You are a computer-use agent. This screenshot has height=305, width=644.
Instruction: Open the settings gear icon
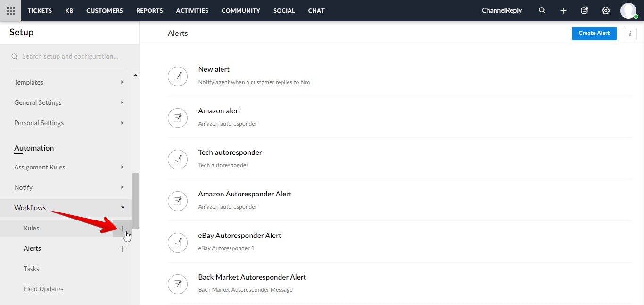click(606, 10)
